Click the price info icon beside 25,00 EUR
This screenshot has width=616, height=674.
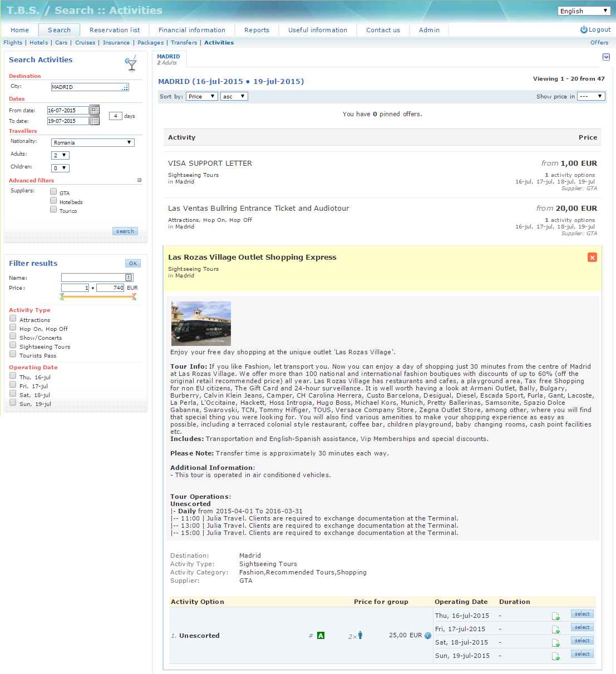click(428, 636)
